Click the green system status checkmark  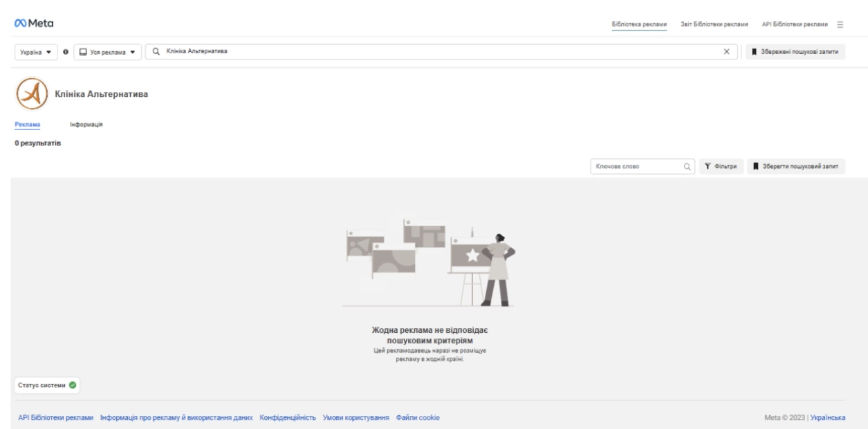click(x=72, y=385)
